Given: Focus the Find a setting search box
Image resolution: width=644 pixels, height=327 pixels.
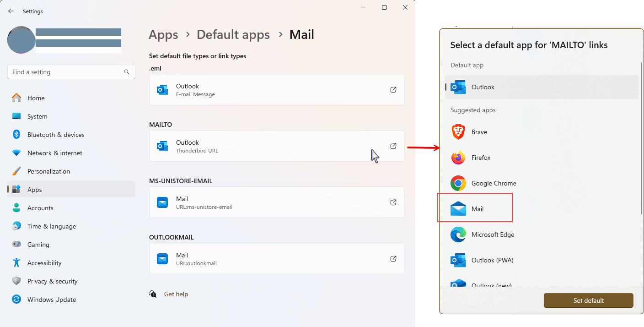Looking at the screenshot, I should click(x=71, y=72).
